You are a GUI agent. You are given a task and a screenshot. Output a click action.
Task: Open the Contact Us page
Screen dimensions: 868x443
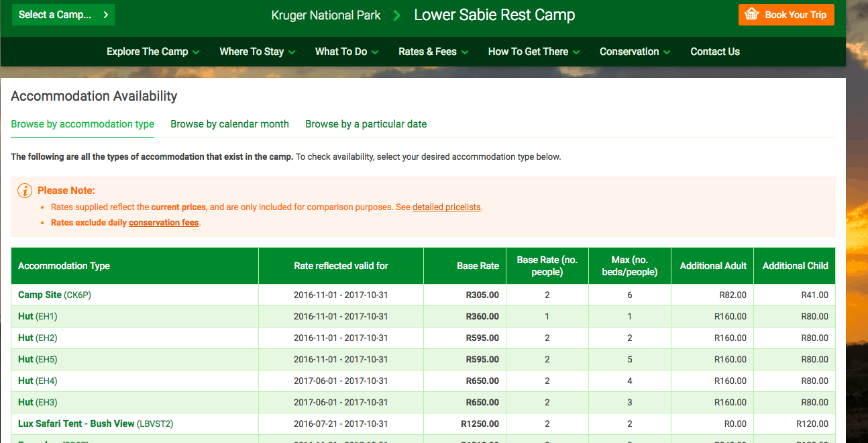715,52
